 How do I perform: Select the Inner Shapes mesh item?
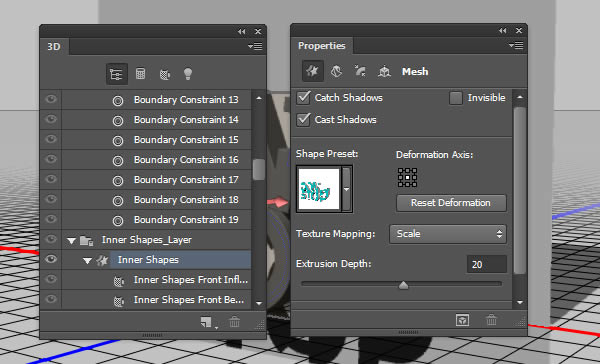157,260
